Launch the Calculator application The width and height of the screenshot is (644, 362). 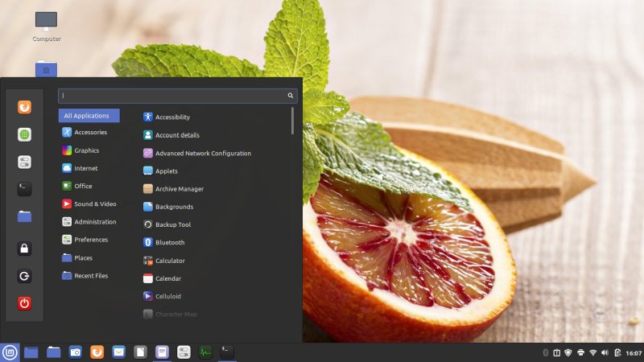170,261
